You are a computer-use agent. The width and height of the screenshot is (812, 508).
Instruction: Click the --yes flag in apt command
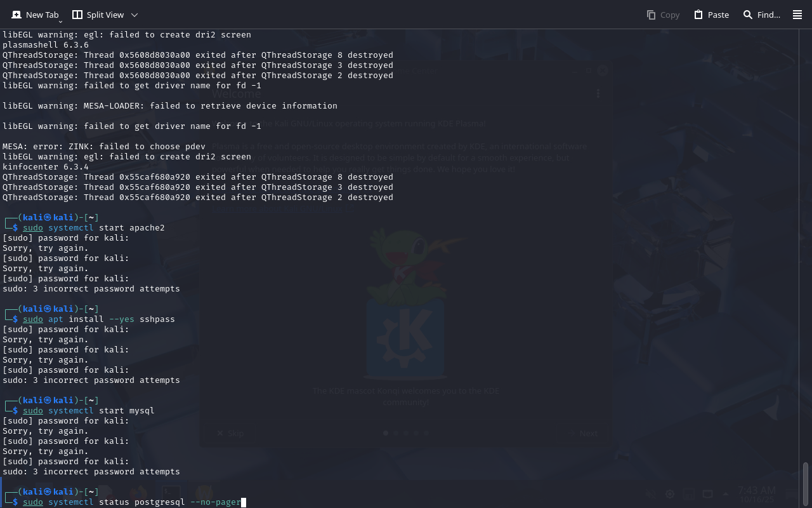(x=121, y=319)
